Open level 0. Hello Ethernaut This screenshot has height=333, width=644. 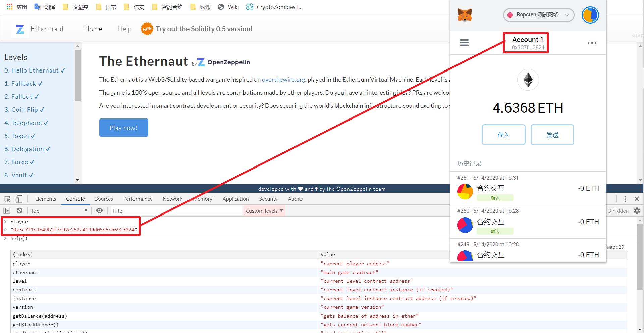pos(35,70)
